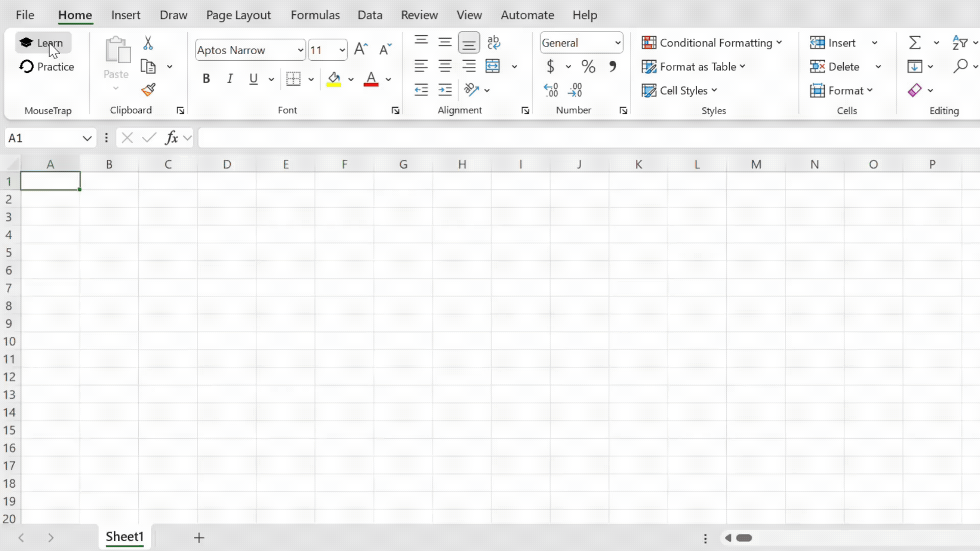Click the Cut scissors icon
The image size is (980, 551).
(148, 43)
